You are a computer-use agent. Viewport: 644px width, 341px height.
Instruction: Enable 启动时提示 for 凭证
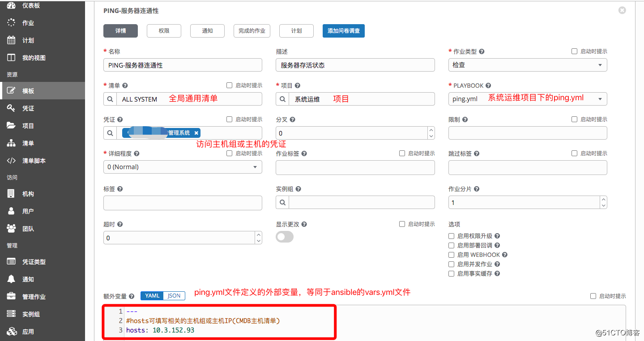click(x=229, y=119)
